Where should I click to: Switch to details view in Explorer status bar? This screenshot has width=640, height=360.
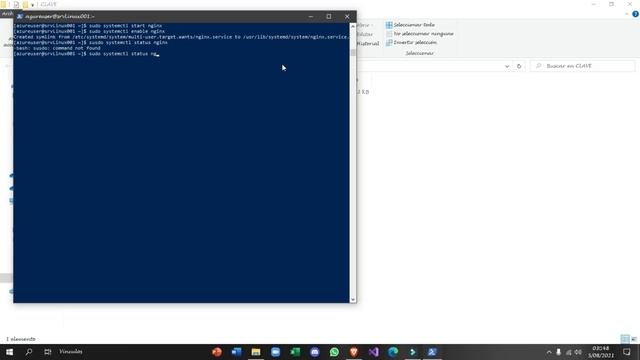(x=625, y=339)
